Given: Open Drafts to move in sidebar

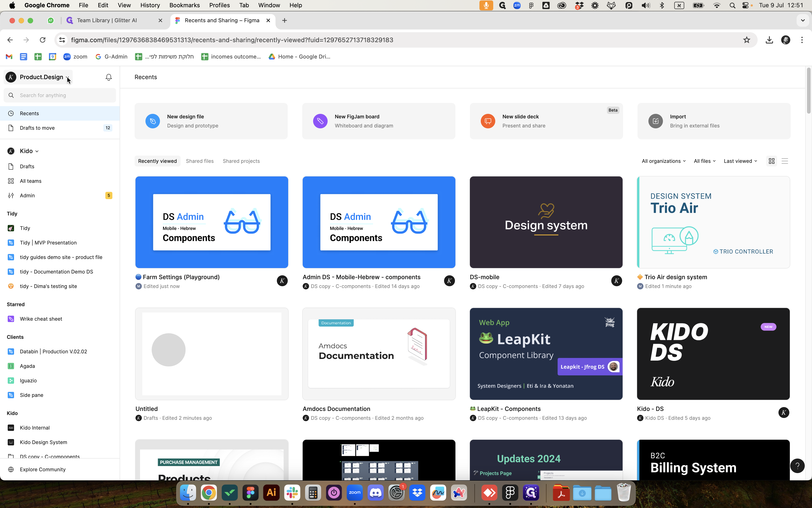Looking at the screenshot, I should point(60,128).
